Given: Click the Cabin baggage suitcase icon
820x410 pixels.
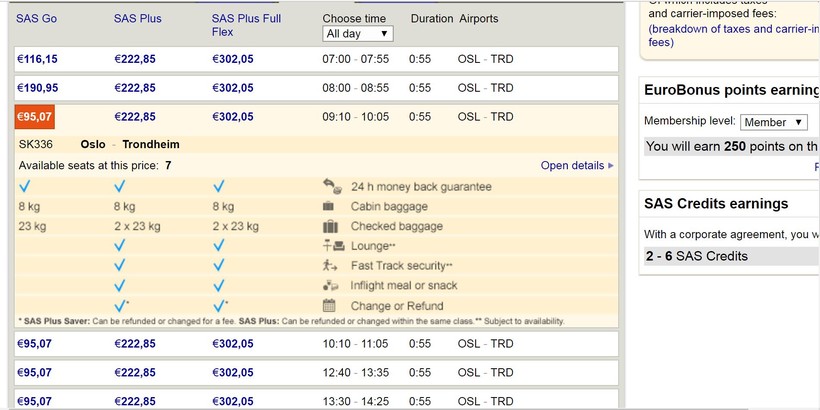Looking at the screenshot, I should 329,206.
